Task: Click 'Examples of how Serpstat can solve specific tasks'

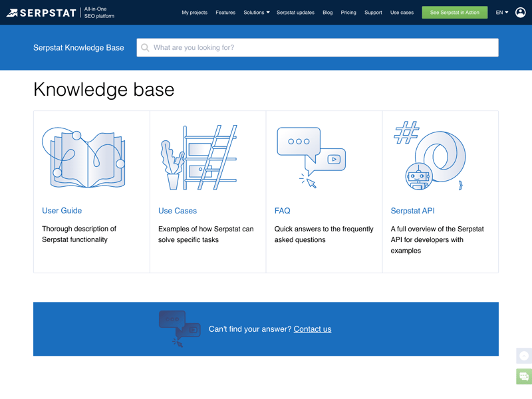Action: coord(205,234)
